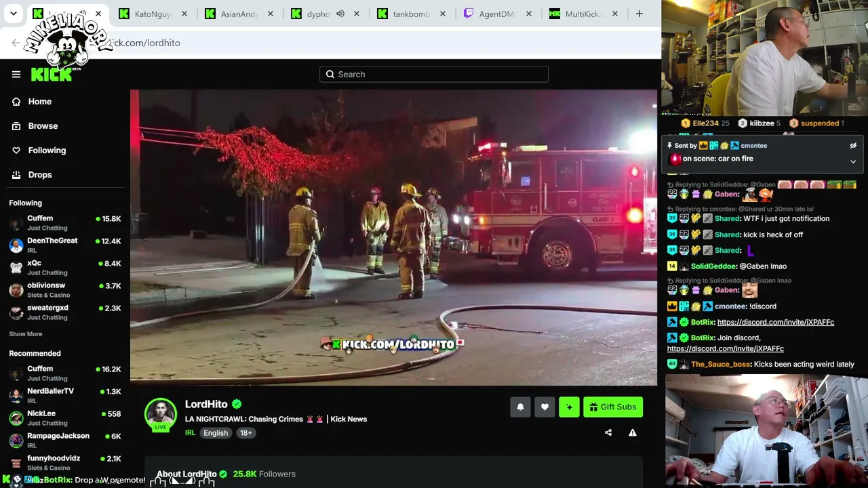Click the Gaben face emote in chat

coord(749,290)
